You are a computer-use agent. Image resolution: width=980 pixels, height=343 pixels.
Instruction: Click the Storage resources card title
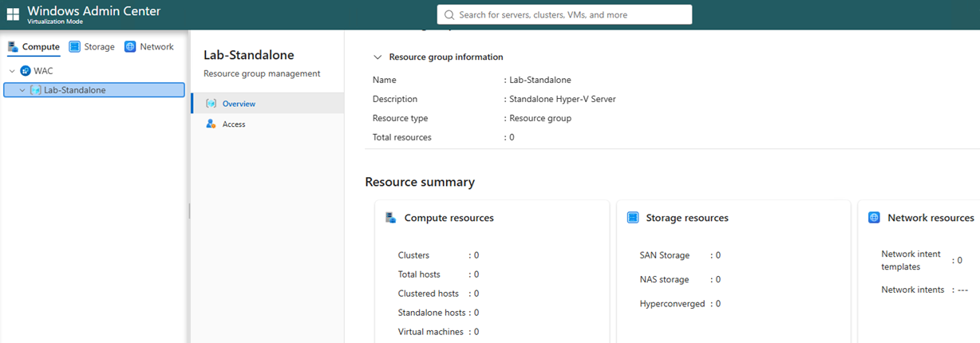(687, 218)
